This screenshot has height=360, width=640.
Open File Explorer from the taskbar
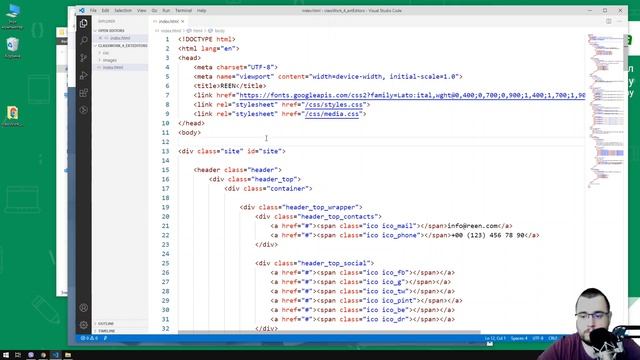[x=68, y=355]
